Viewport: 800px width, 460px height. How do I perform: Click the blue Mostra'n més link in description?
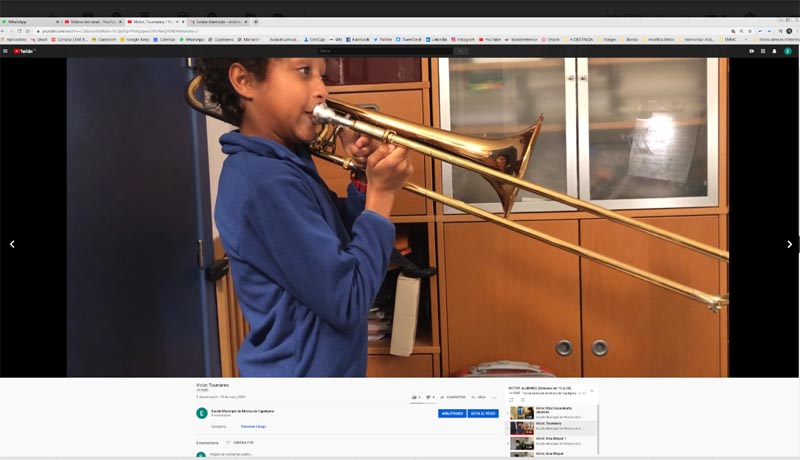(253, 426)
